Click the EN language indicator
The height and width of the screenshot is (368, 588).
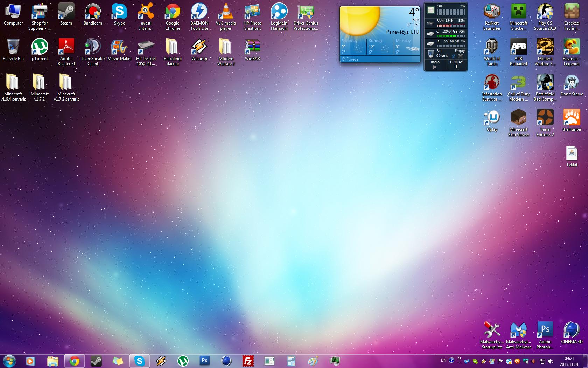tap(443, 360)
